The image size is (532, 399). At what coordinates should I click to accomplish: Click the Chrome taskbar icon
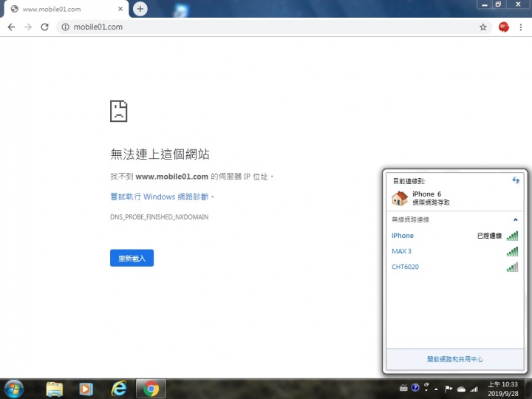151,389
